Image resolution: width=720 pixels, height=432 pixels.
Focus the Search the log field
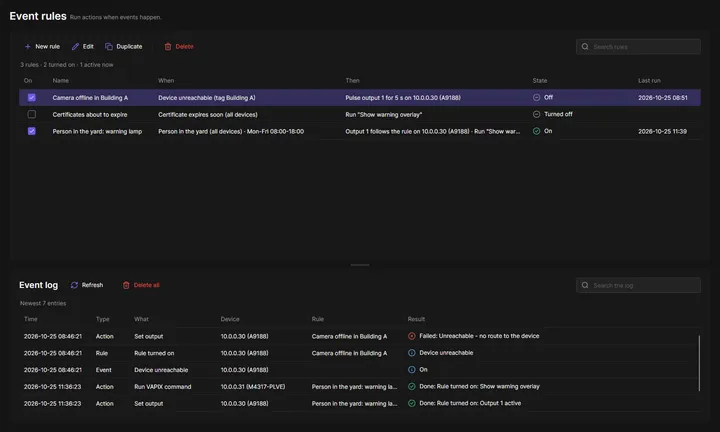638,285
